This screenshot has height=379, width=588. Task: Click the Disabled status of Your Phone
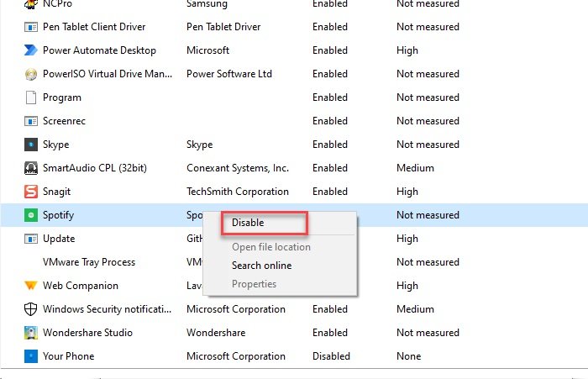332,356
